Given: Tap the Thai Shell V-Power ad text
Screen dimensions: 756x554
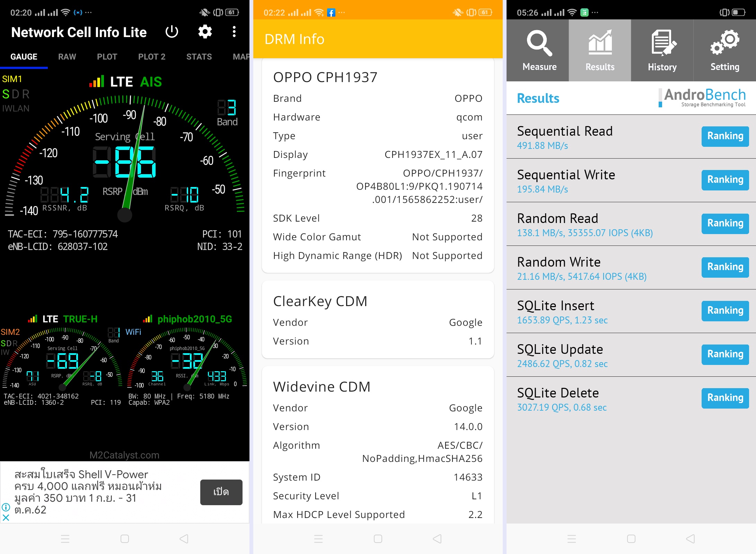Looking at the screenshot, I should coord(88,492).
